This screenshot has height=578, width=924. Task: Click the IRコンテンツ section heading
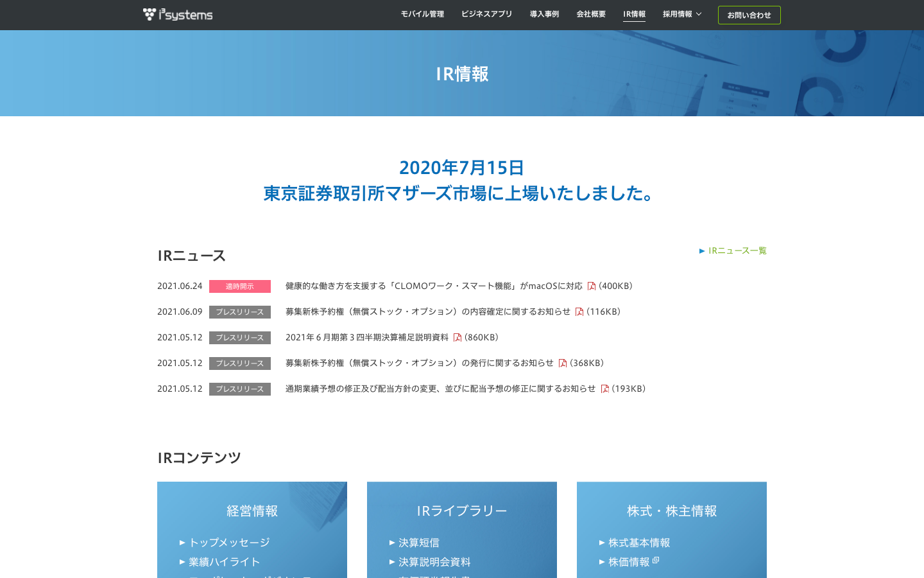pyautogui.click(x=200, y=458)
